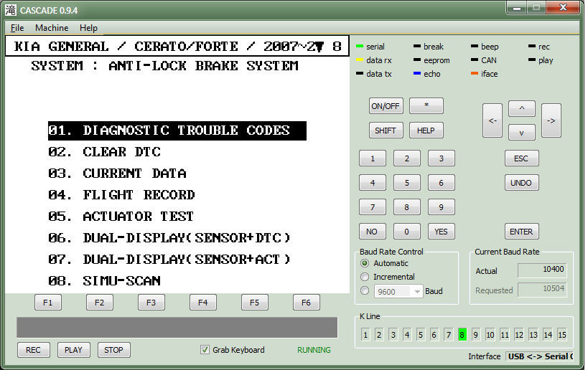Click the UNDO button
The image size is (588, 370).
(522, 183)
